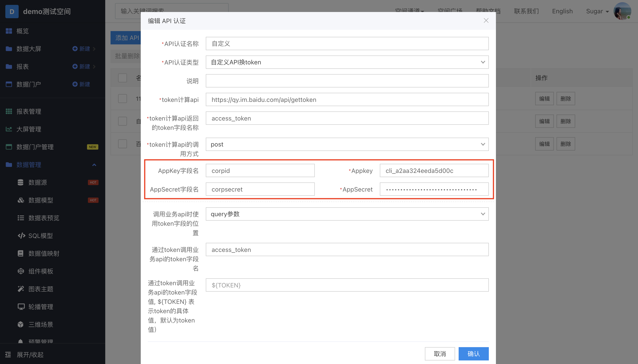Open the 空间通道 dropdown menu
This screenshot has height=364, width=638.
[x=410, y=11]
